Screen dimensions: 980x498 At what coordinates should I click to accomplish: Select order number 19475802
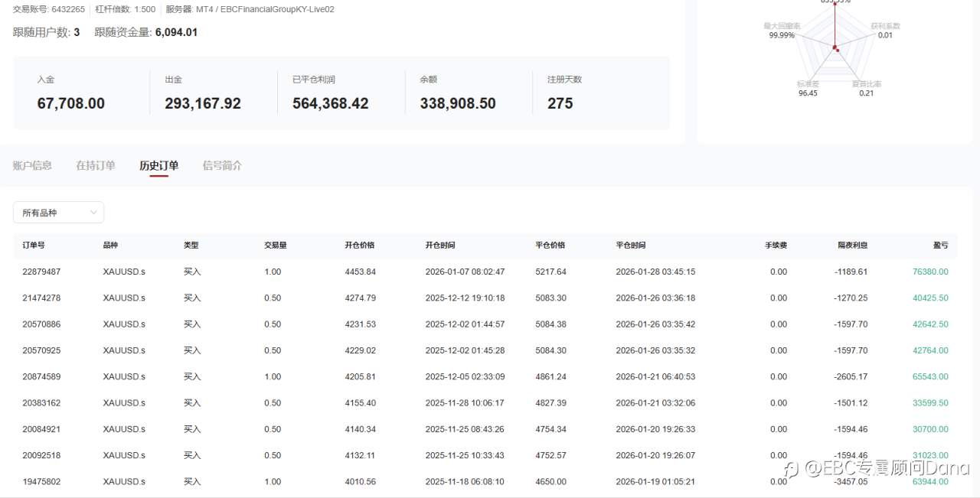(x=41, y=481)
